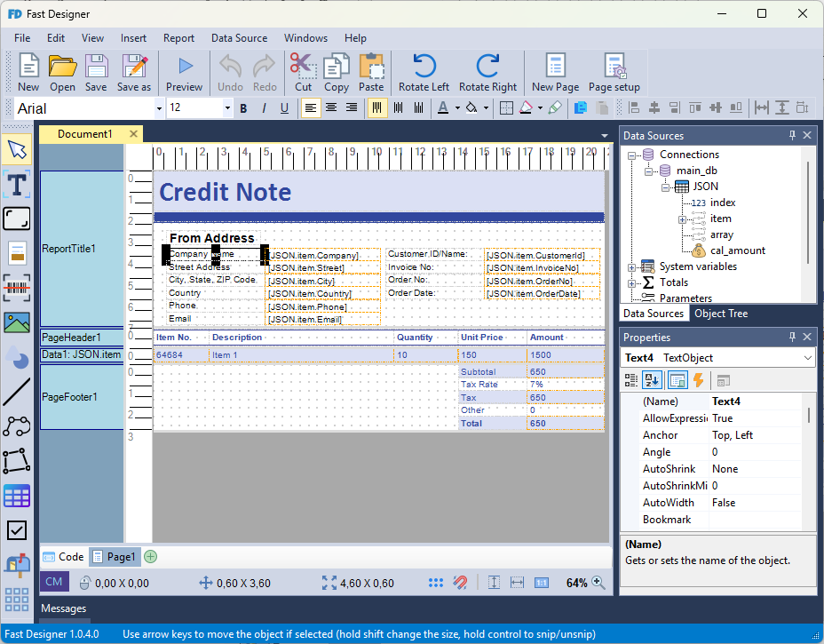
Task: Open Page setup
Action: 614,73
